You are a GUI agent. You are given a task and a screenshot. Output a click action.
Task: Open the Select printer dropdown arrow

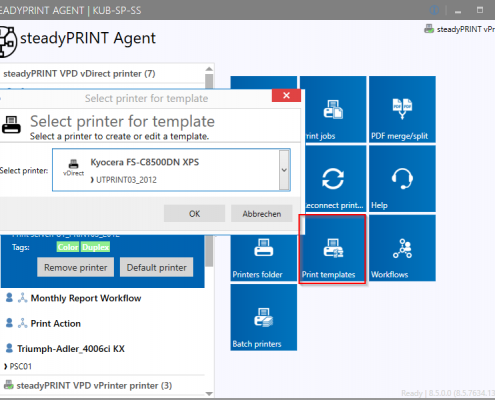pyautogui.click(x=284, y=170)
